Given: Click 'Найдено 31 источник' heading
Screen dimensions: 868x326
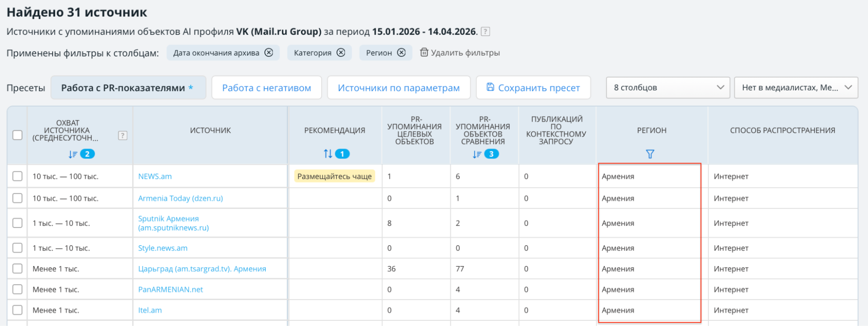Looking at the screenshot, I should click(77, 12).
